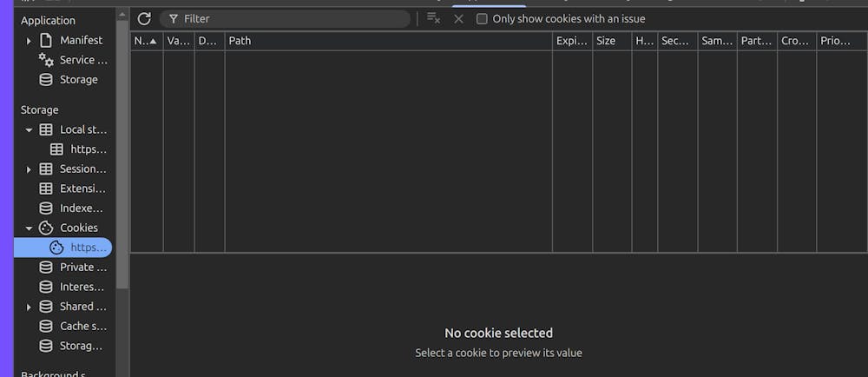Click the Manifest file icon

pyautogui.click(x=46, y=40)
